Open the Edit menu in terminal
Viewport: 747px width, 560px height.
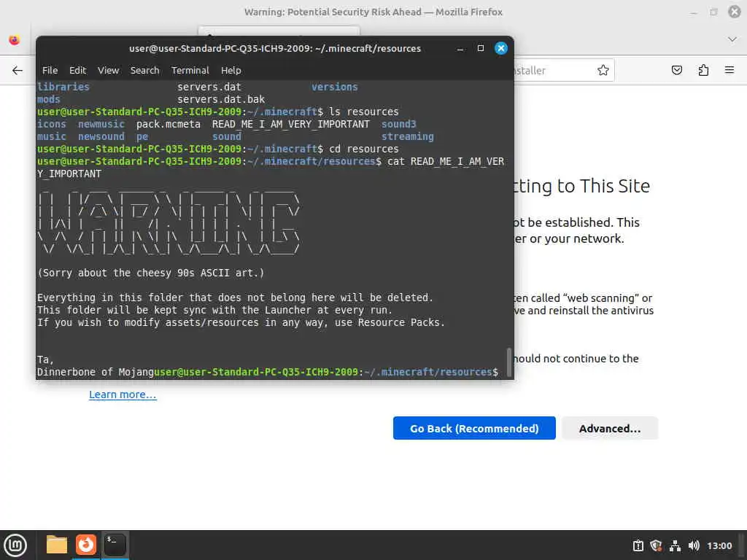pyautogui.click(x=77, y=71)
